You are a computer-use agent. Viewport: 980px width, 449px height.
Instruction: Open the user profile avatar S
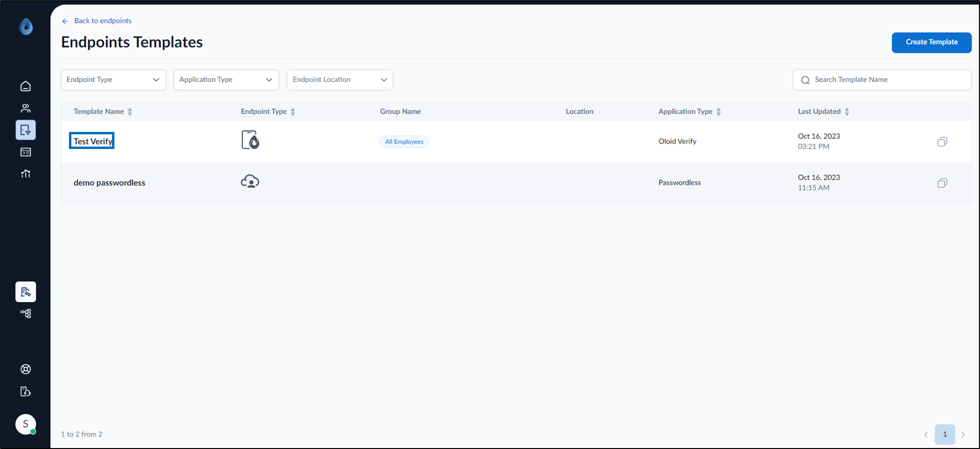coord(26,424)
